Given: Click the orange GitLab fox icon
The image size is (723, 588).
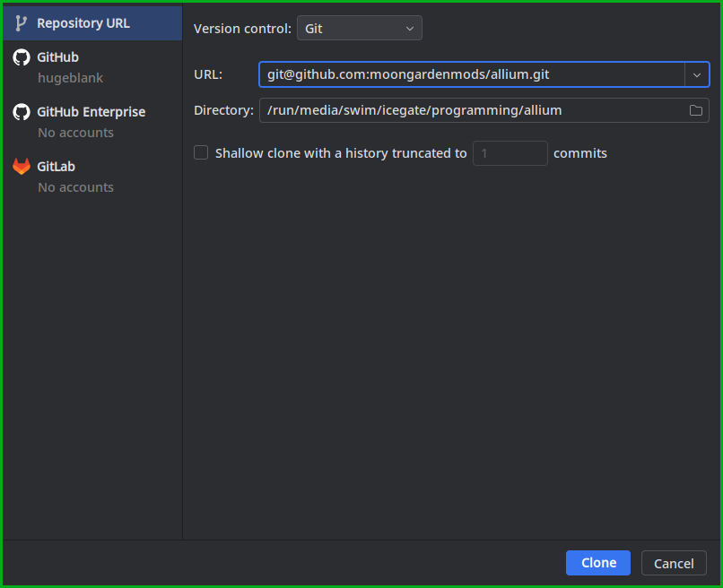Looking at the screenshot, I should coord(21,166).
